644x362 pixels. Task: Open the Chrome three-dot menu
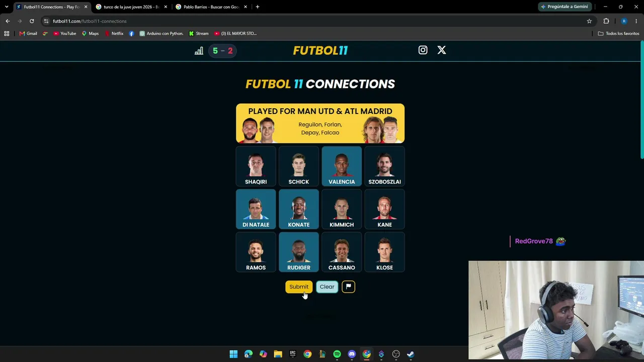tap(636, 21)
